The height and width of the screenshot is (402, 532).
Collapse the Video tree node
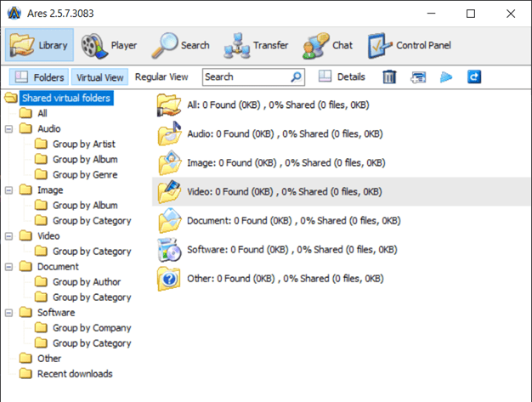[x=8, y=236]
